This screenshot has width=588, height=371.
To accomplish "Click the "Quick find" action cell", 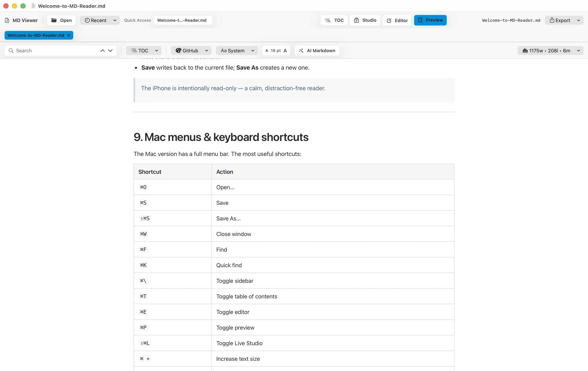I will (333, 265).
